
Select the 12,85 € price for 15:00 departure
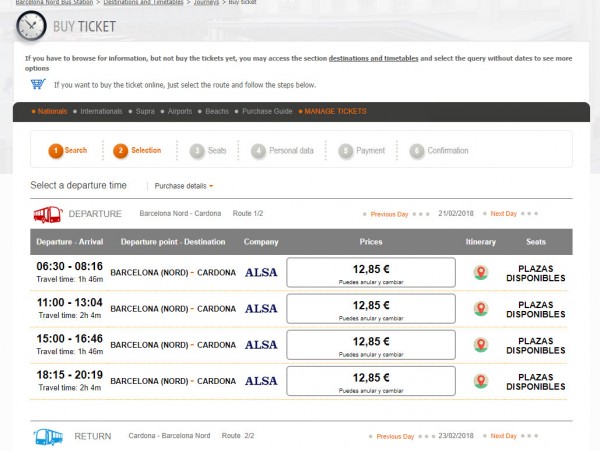tap(371, 345)
